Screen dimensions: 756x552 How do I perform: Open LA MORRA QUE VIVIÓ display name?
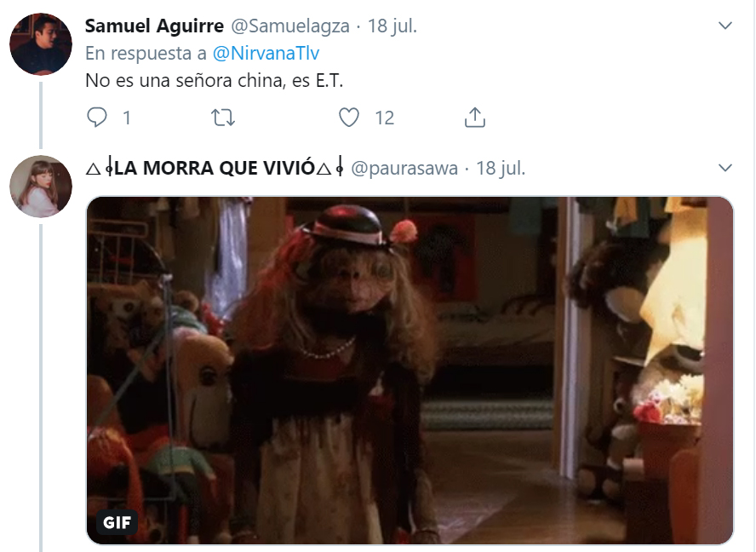(215, 168)
